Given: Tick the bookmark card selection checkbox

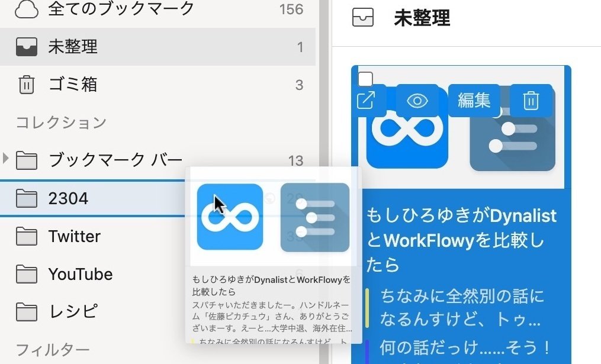Looking at the screenshot, I should [x=365, y=79].
